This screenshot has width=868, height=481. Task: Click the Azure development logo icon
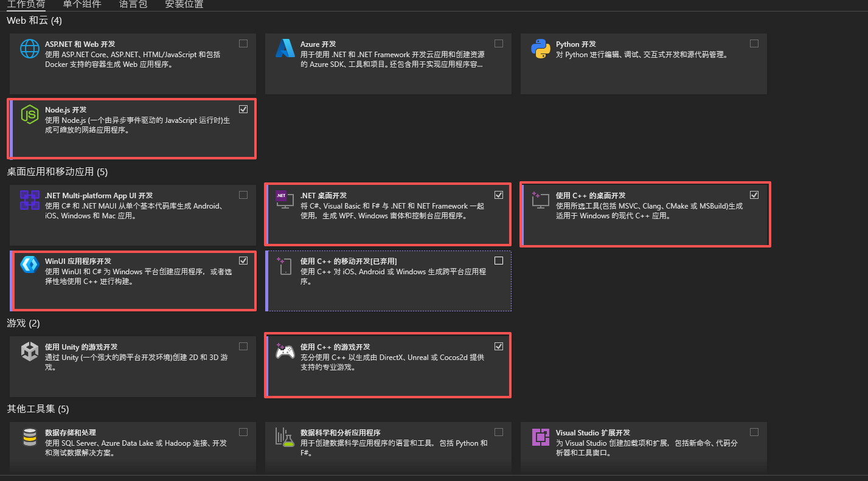(x=285, y=49)
